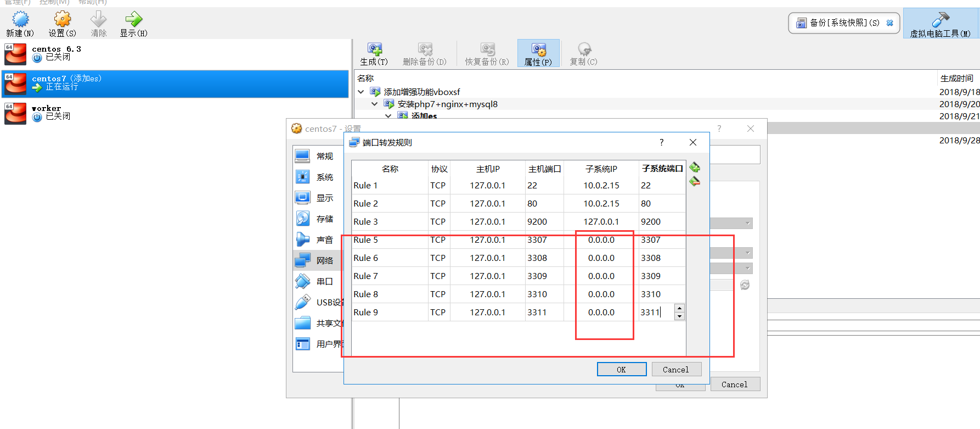Click help question mark of port forwarding dialog

pos(662,143)
